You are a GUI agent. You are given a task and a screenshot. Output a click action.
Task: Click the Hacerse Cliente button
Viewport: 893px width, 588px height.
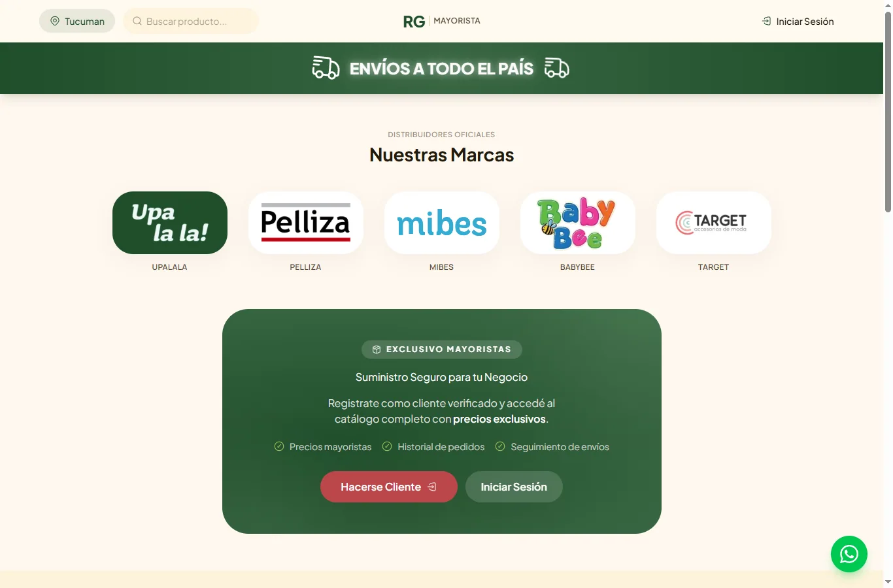[389, 487]
